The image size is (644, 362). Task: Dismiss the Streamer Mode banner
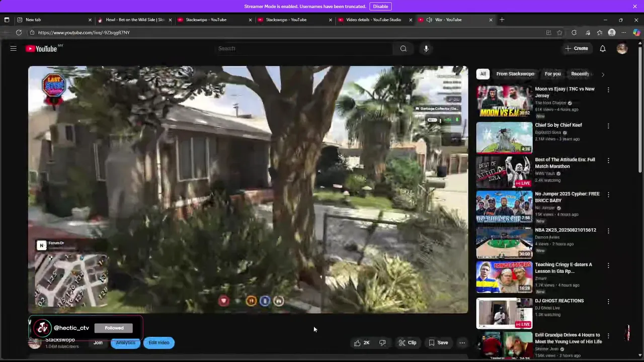tap(635, 6)
